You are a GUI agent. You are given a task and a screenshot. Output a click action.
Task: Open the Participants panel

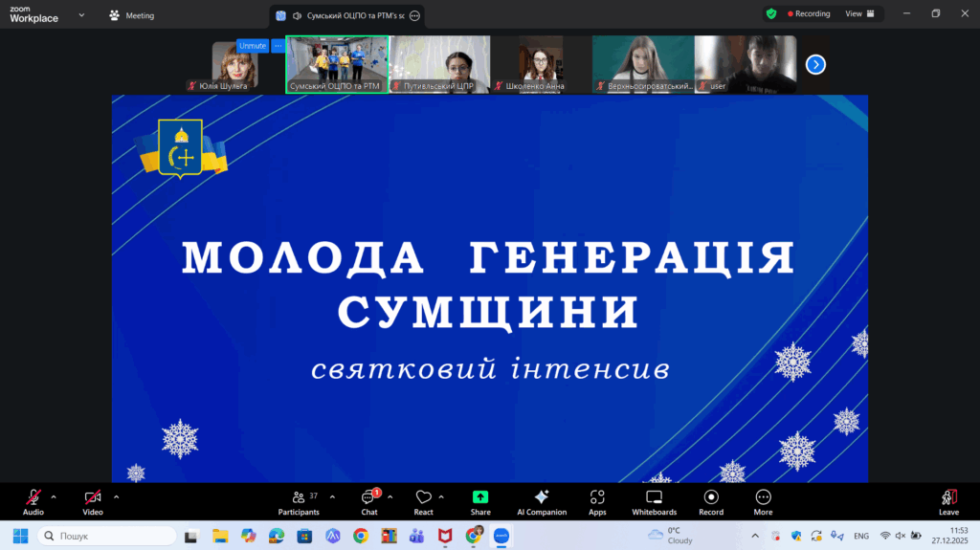coord(299,501)
